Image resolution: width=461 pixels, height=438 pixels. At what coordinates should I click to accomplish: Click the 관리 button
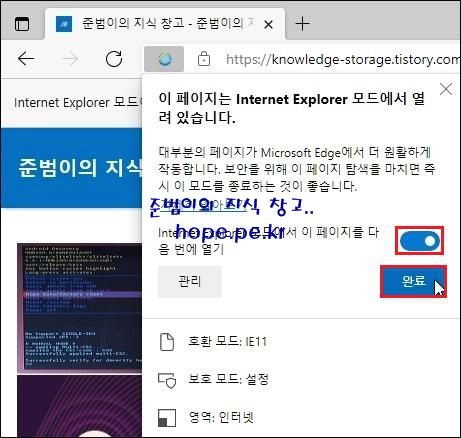[x=190, y=282]
